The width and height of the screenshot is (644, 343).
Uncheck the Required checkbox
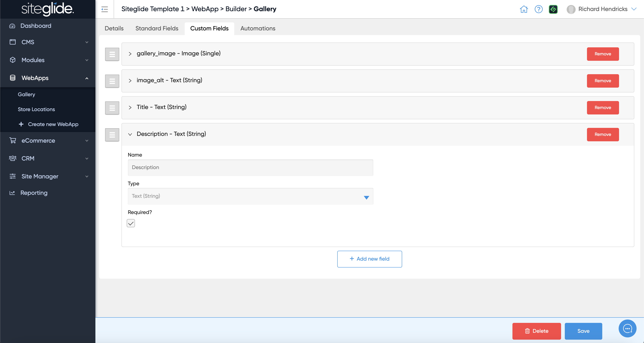[x=131, y=223]
